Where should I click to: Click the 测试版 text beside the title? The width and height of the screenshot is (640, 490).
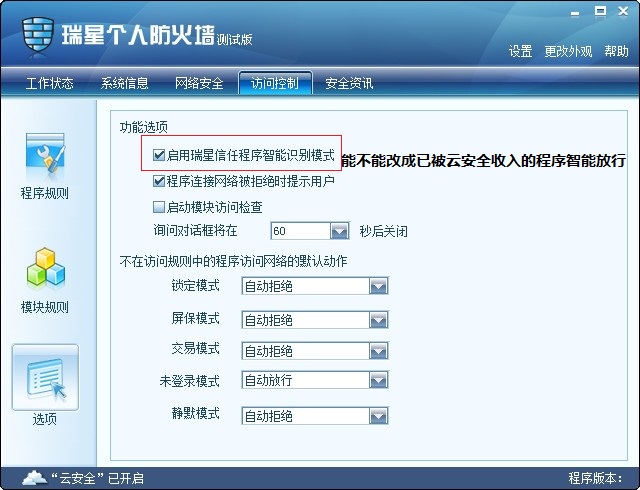pyautogui.click(x=234, y=39)
